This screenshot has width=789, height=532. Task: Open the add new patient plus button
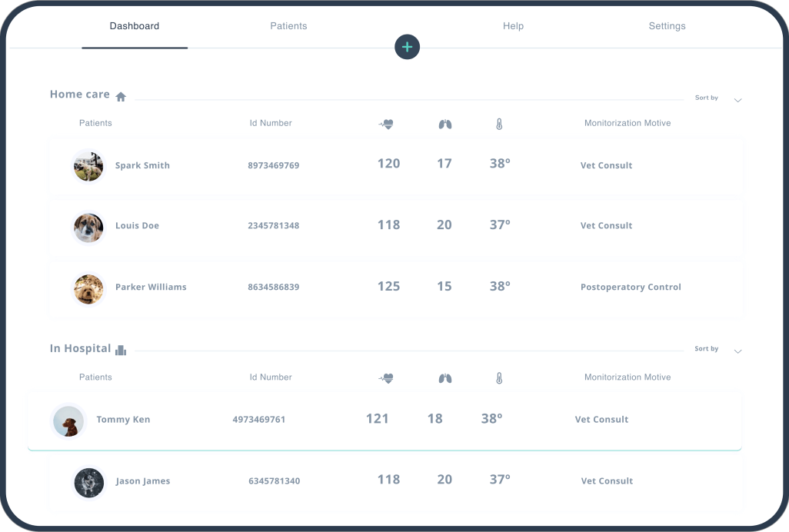pos(408,47)
